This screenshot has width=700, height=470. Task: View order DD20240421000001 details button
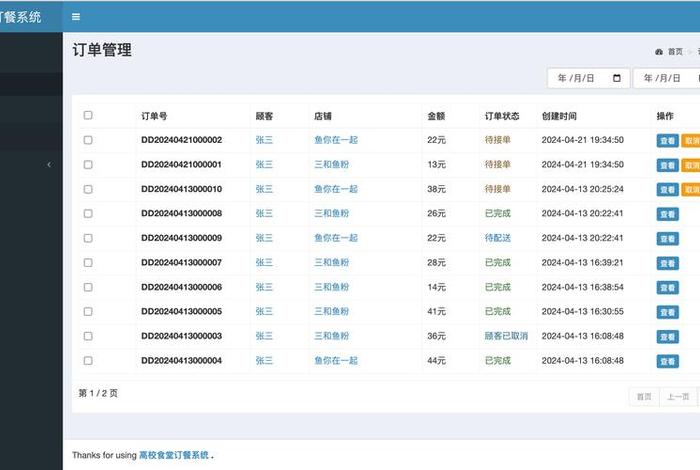[667, 165]
